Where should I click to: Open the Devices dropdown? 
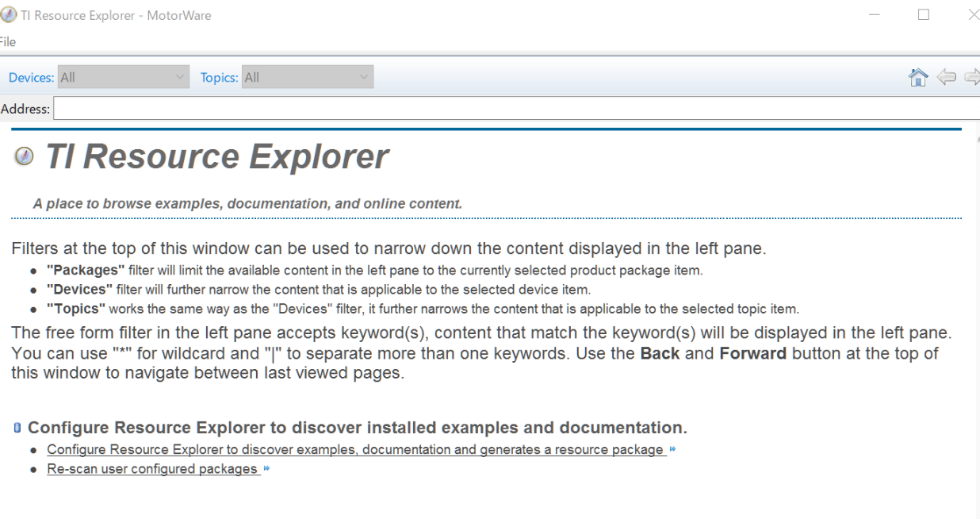(x=123, y=77)
